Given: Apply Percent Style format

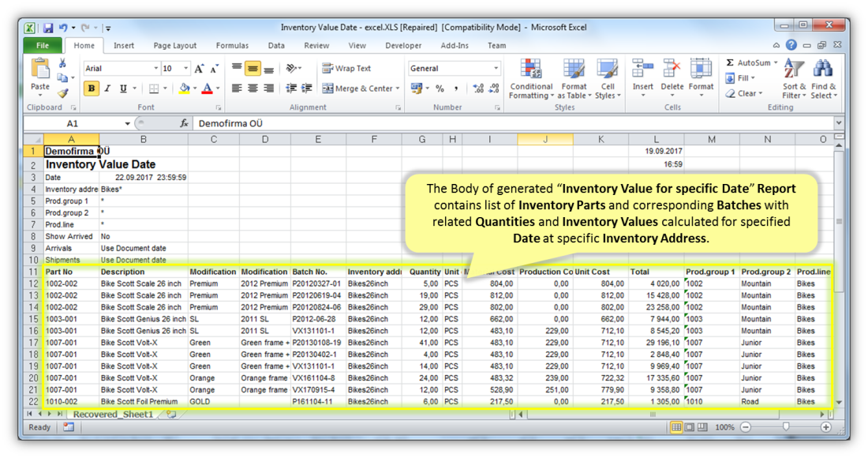Looking at the screenshot, I should 440,88.
